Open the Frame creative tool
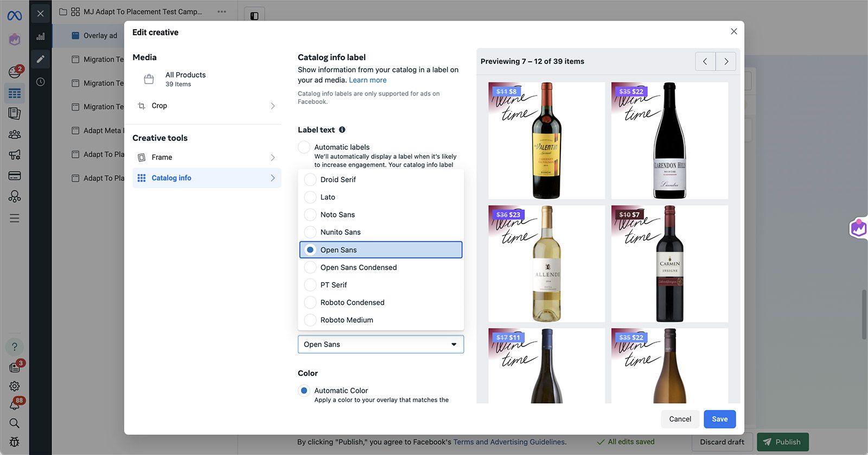868x455 pixels. tap(207, 157)
